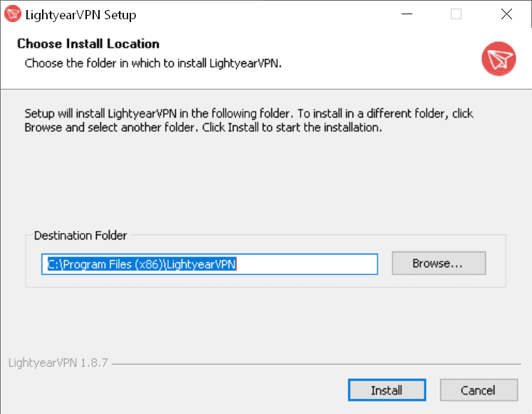Image resolution: width=532 pixels, height=414 pixels.
Task: Click the disabled maximize button
Action: 456,14
